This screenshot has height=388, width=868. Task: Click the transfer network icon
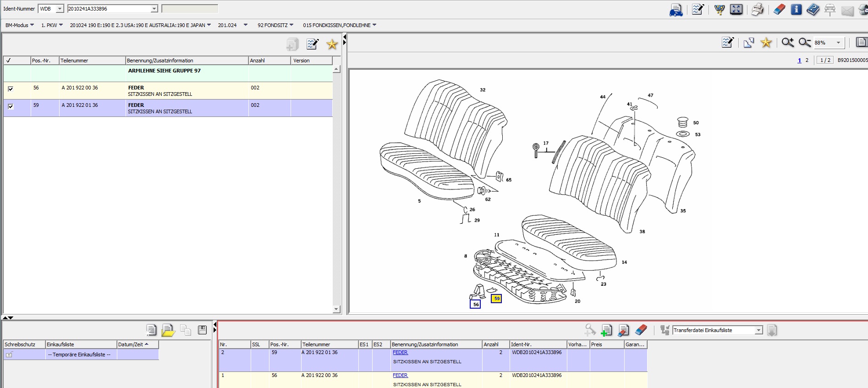coord(665,330)
